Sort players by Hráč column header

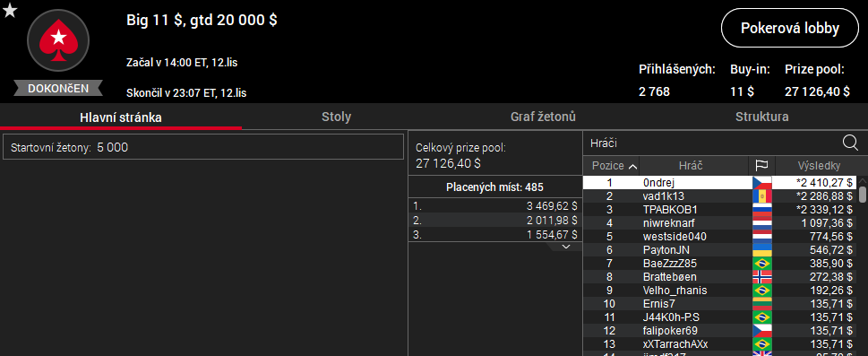(x=693, y=165)
